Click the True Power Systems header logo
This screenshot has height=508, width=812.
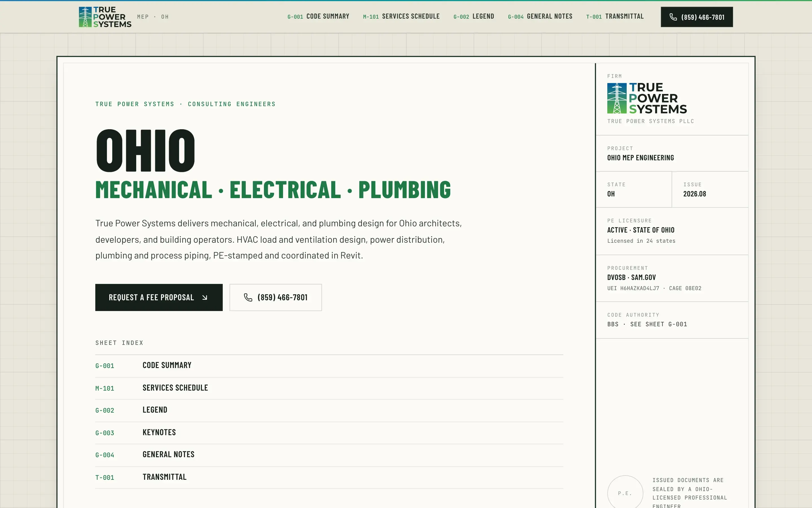click(105, 17)
